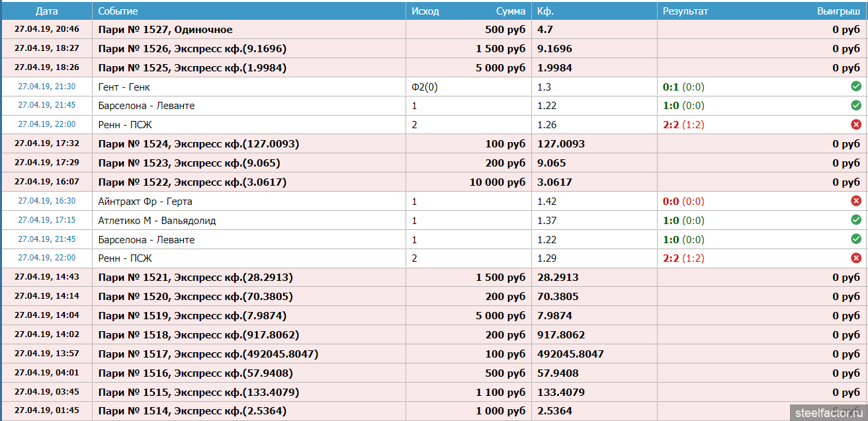
Task: Click red cross for Ренн - ПСЖ with odds 1.26
Action: tap(855, 124)
